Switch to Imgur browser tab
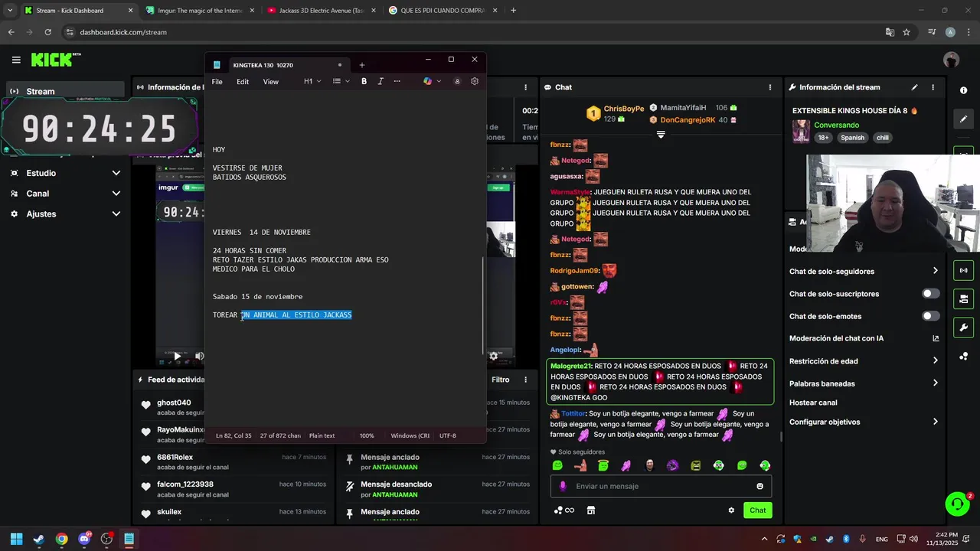The width and height of the screenshot is (980, 551). 199,11
